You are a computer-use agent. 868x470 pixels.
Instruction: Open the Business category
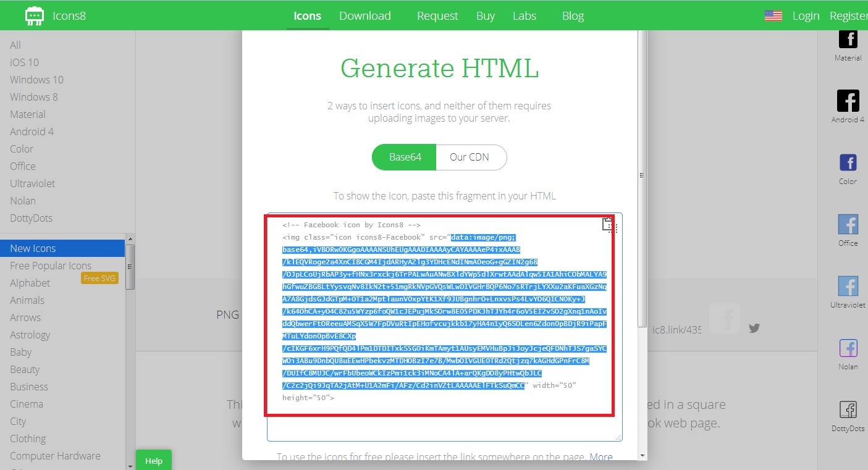(x=29, y=387)
